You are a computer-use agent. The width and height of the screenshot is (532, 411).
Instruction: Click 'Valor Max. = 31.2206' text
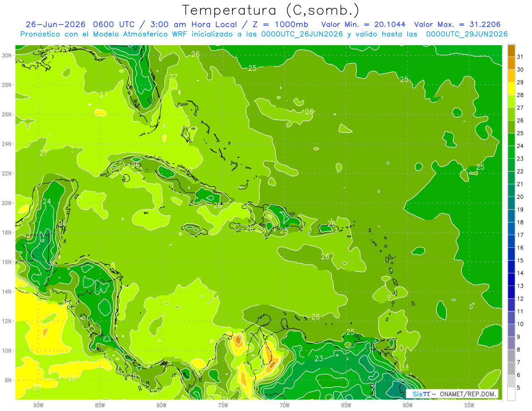pyautogui.click(x=458, y=24)
